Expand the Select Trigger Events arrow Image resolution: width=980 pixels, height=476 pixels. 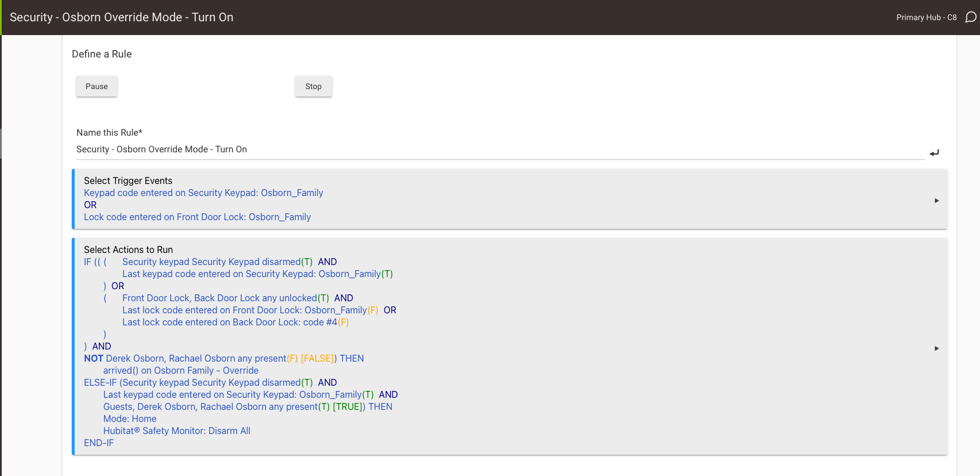(936, 201)
